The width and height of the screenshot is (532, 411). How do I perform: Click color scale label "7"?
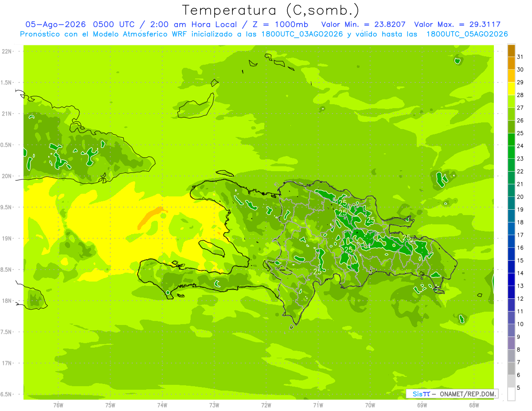[519, 362]
